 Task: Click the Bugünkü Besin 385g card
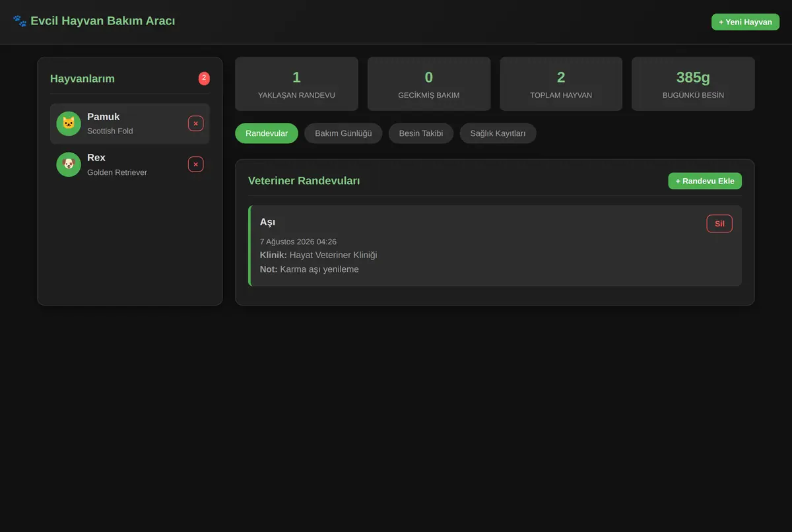[693, 84]
